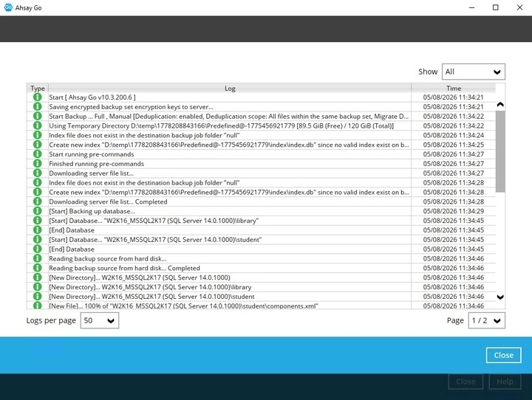532x400 pixels.
Task: Click the Type column header
Action: point(38,88)
